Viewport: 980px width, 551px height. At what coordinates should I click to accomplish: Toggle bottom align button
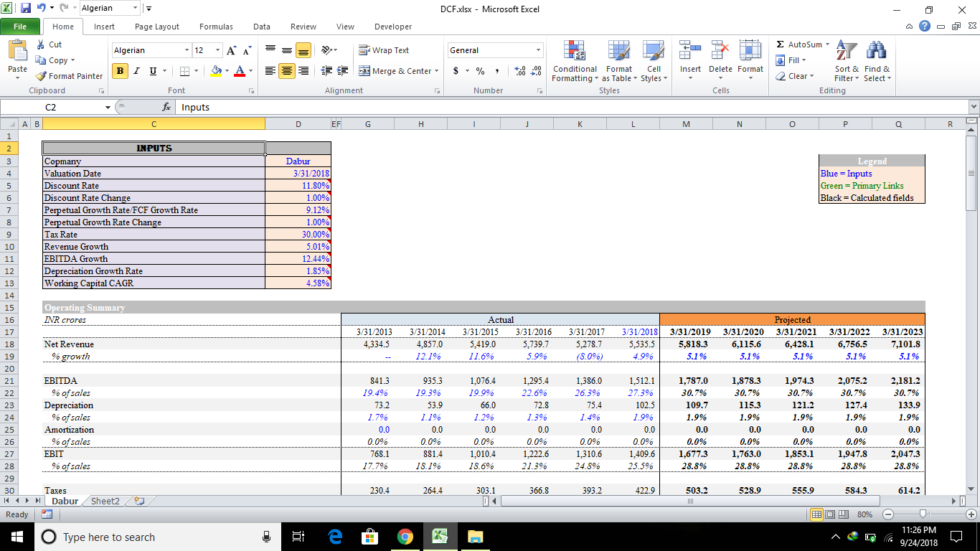click(303, 50)
